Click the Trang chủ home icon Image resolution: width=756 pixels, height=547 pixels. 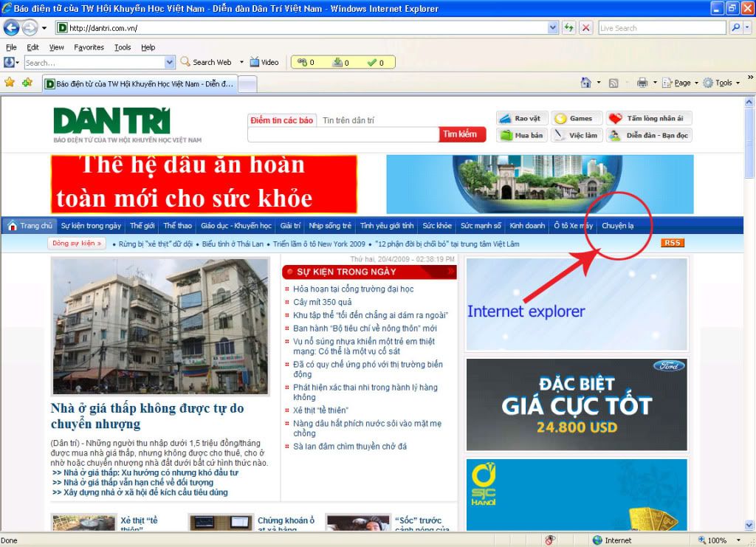tap(13, 226)
